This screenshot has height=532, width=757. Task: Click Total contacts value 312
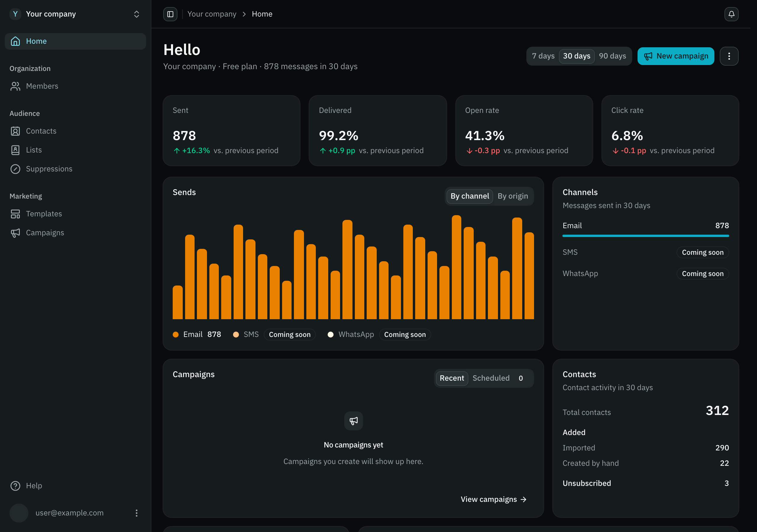(x=717, y=411)
